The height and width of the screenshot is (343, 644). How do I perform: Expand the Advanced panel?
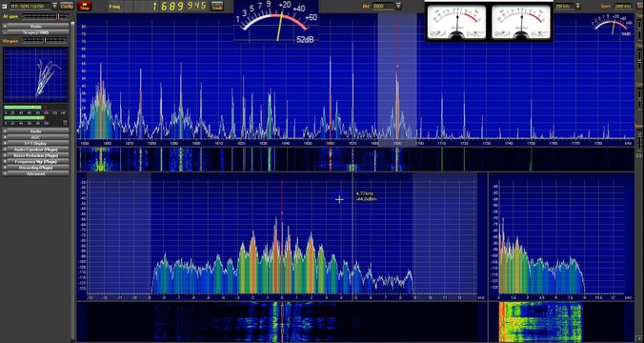pos(36,173)
